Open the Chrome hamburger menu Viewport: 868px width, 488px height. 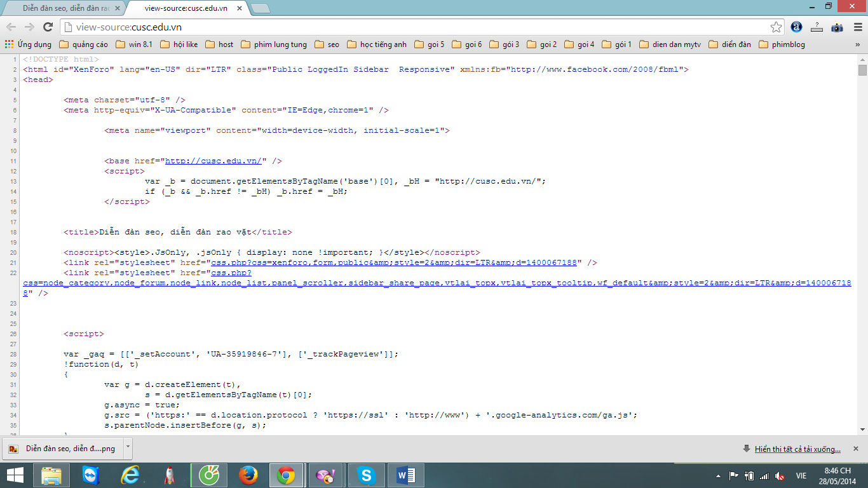click(x=857, y=27)
